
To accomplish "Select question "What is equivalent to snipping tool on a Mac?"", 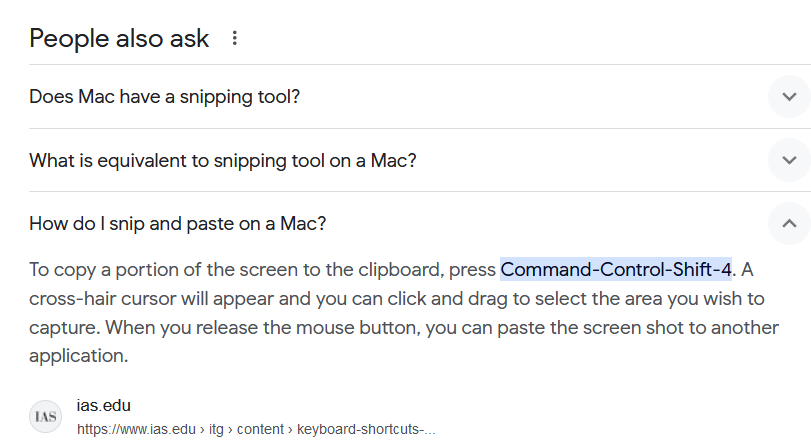I will pos(223,160).
